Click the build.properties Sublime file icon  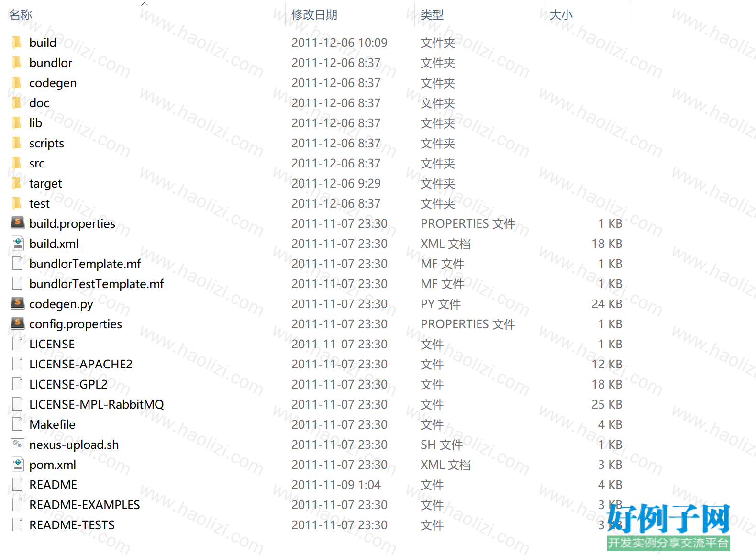[x=18, y=222]
